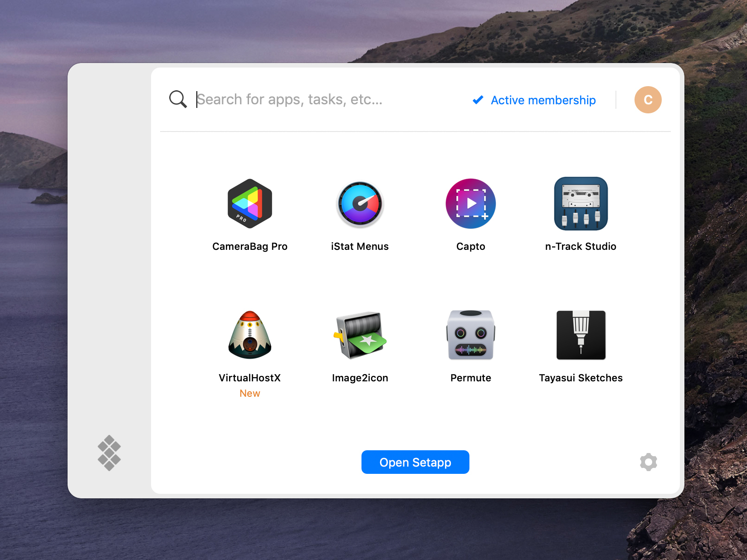Click the n-Track Studio name text
Viewport: 747px width, 560px height.
coord(581,246)
